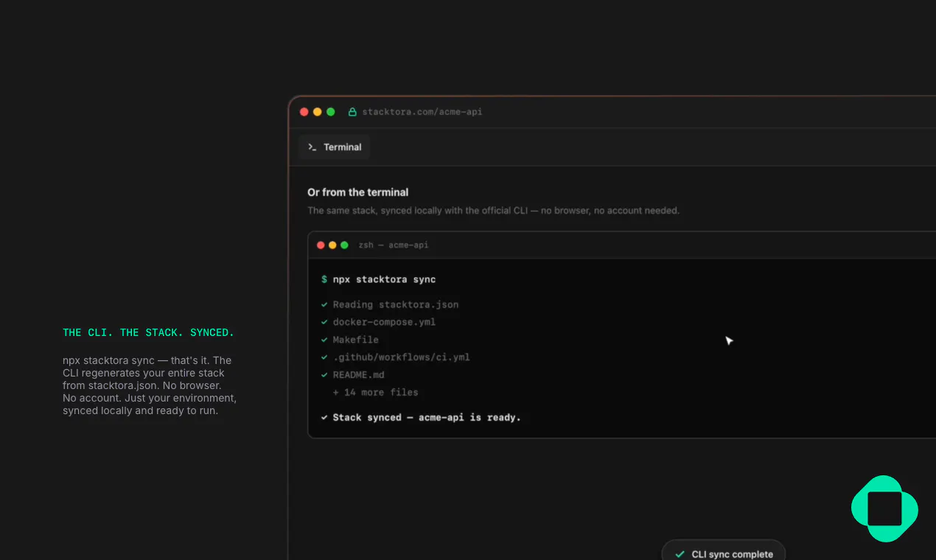Click the same stack synced locally description
The height and width of the screenshot is (560, 936).
pyautogui.click(x=493, y=211)
